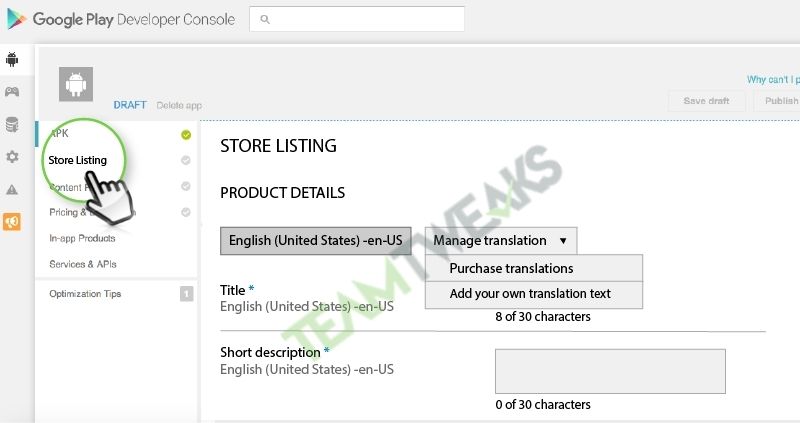
Task: Click the Content Rating status checkmark
Action: (x=186, y=186)
